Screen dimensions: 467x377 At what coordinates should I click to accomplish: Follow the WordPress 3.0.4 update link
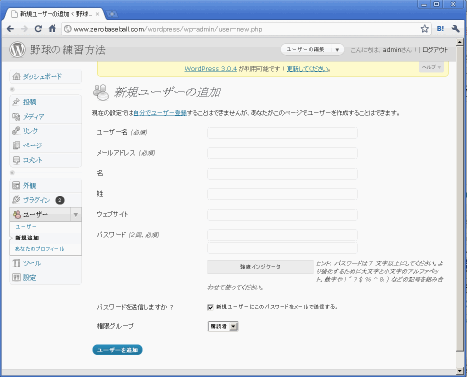[211, 69]
